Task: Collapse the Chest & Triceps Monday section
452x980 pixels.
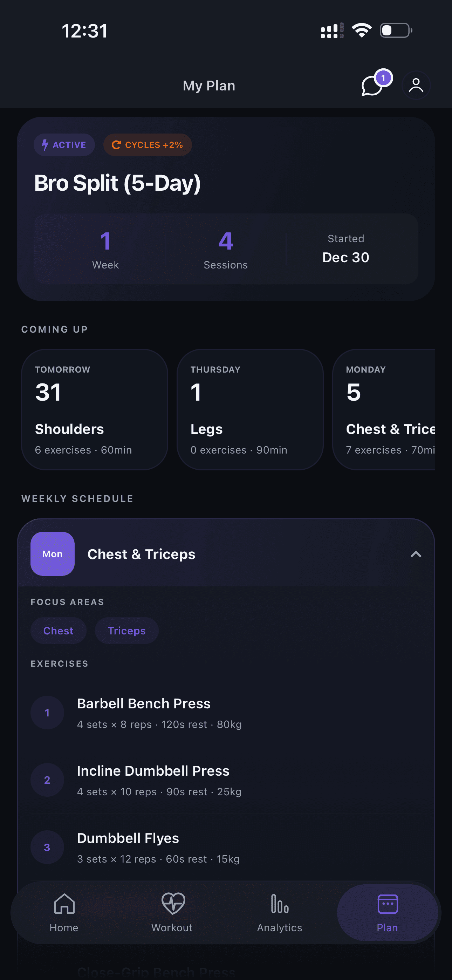Action: click(416, 554)
